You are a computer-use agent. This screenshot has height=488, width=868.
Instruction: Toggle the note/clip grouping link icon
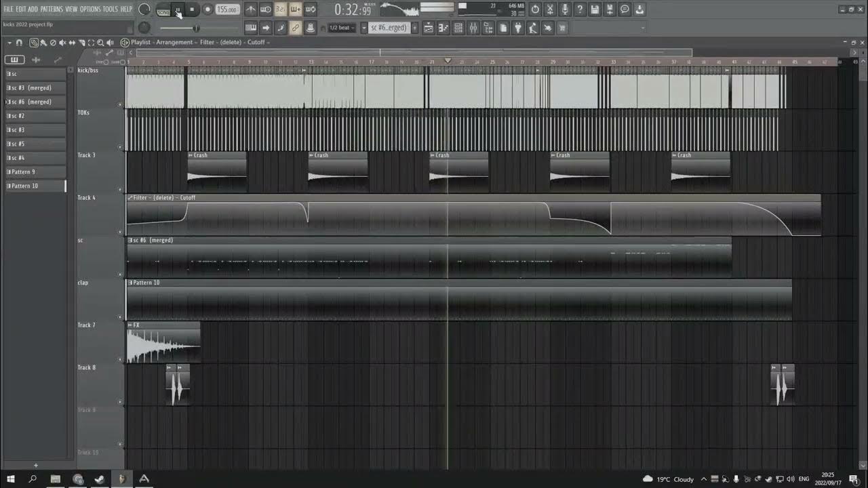pos(296,28)
